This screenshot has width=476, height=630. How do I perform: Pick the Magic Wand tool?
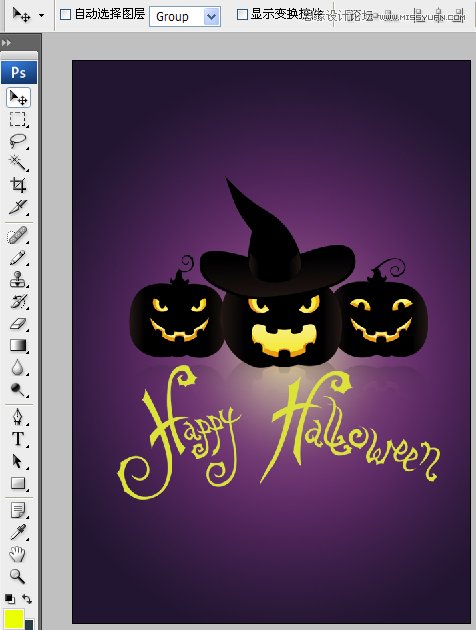[x=18, y=163]
